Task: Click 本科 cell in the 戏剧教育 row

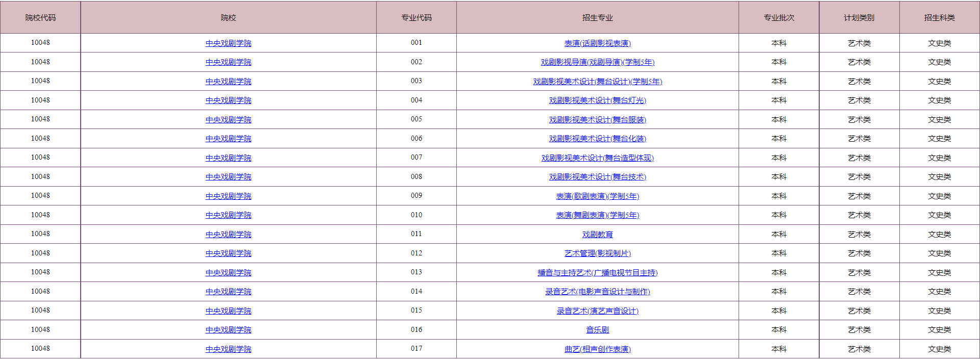Action: pos(779,235)
